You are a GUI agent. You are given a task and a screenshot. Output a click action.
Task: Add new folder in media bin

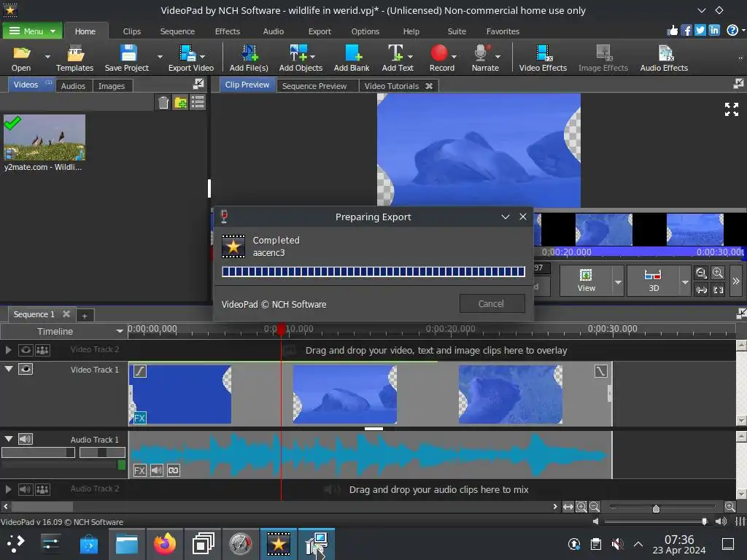pyautogui.click(x=181, y=102)
